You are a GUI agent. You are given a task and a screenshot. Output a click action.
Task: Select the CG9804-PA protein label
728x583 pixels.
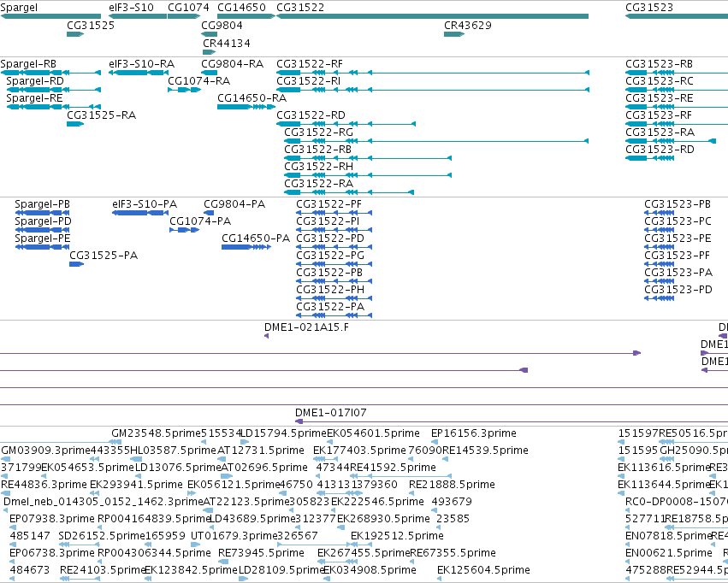coord(234,204)
